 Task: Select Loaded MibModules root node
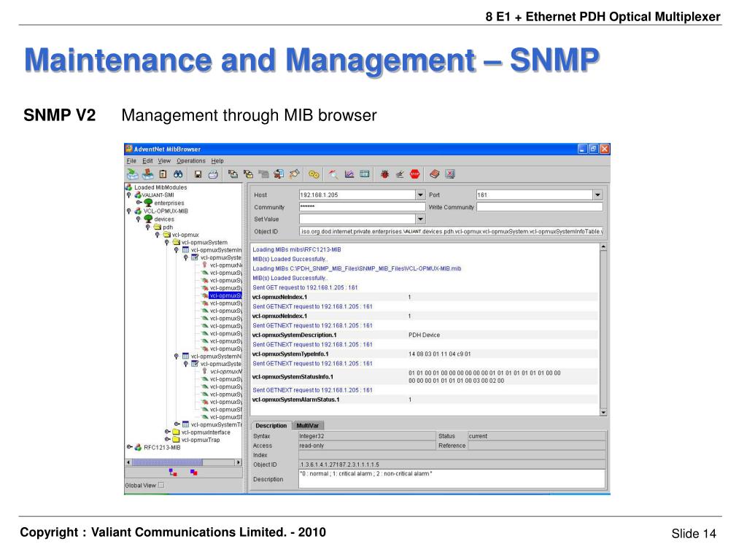click(x=160, y=187)
